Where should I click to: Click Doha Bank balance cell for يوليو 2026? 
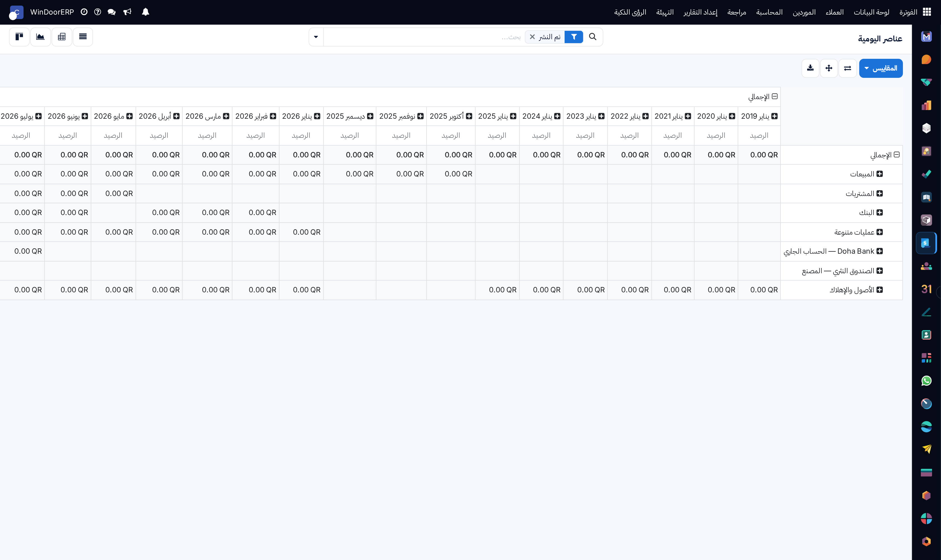pyautogui.click(x=22, y=251)
